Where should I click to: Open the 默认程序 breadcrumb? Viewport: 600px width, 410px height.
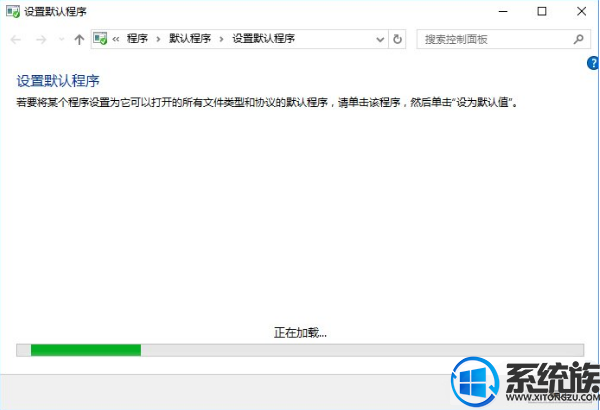[x=190, y=39]
